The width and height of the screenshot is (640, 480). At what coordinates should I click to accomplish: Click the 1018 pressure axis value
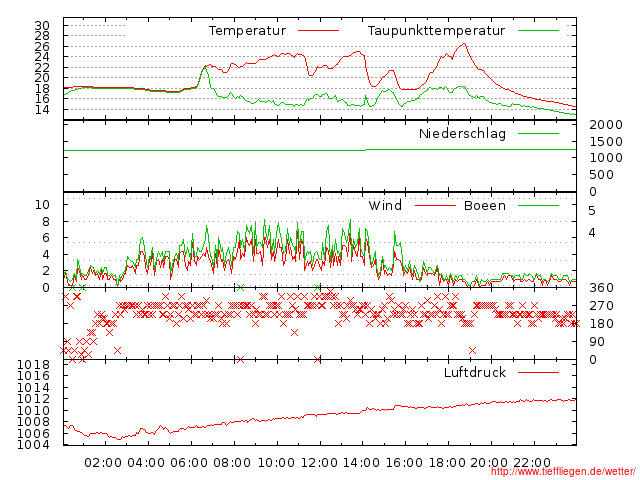[33, 364]
